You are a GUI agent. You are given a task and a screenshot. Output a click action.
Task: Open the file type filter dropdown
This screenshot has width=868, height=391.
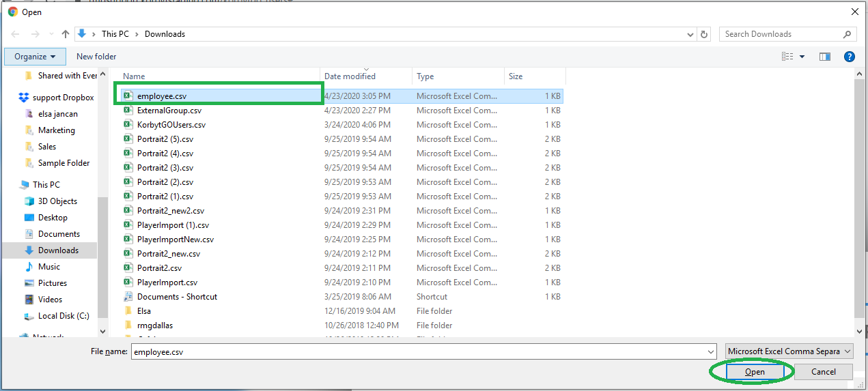(789, 351)
